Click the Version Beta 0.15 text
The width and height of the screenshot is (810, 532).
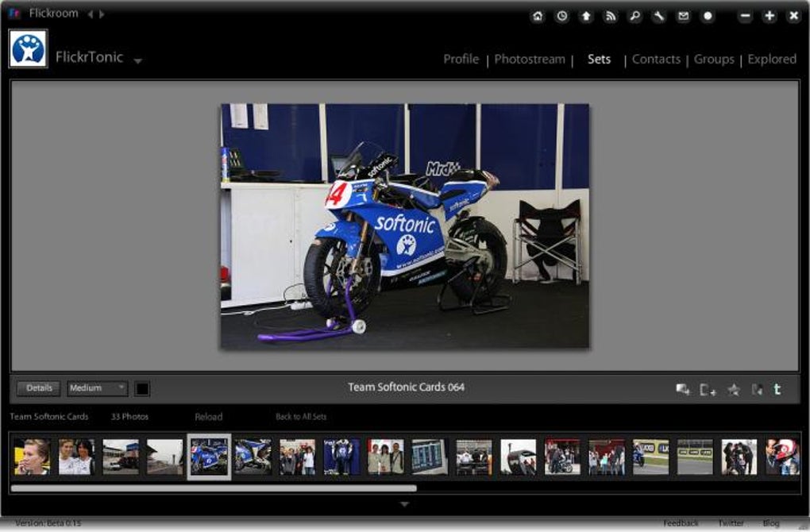[48, 523]
